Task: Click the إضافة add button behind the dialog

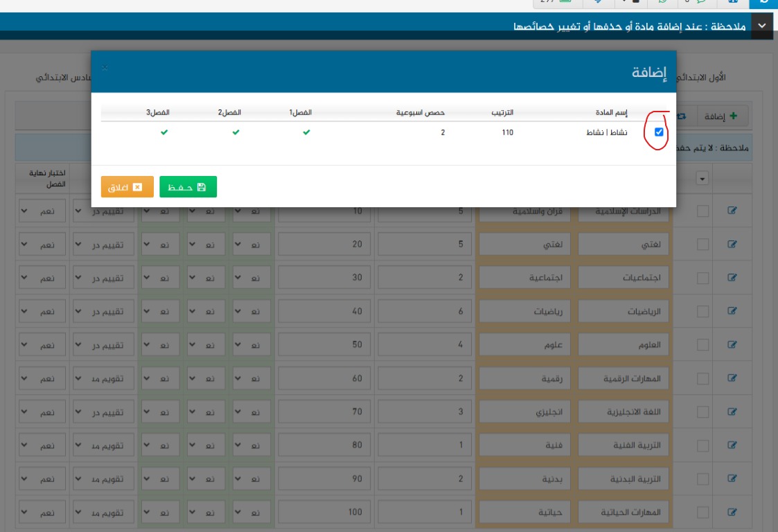Action: (722, 116)
